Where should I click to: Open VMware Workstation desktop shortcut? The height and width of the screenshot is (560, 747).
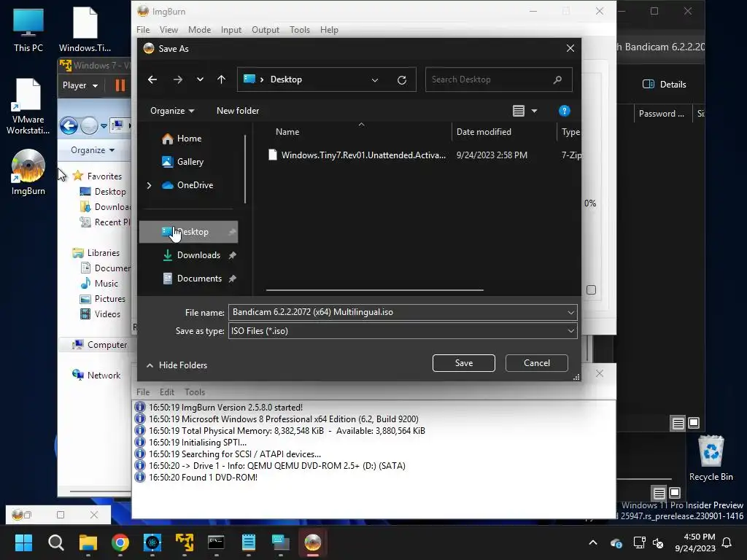click(x=28, y=106)
